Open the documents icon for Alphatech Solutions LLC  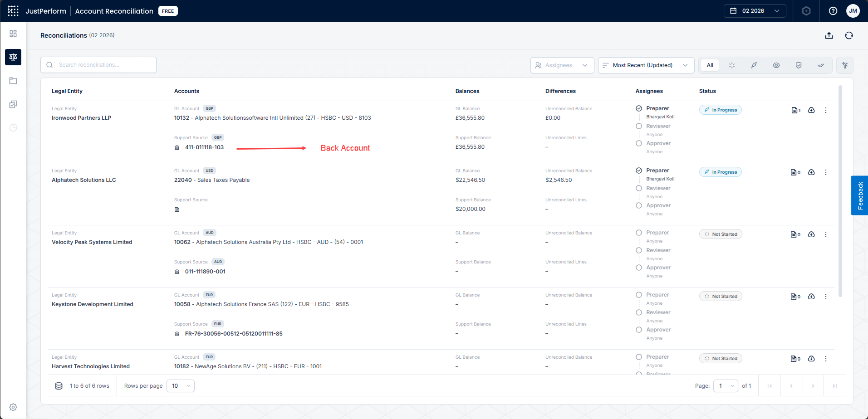(795, 172)
